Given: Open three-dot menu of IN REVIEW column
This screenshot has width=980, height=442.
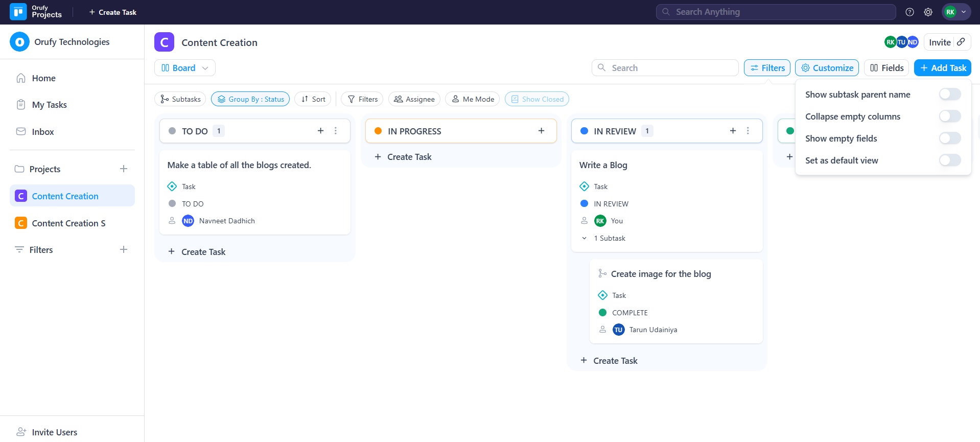Looking at the screenshot, I should click(x=748, y=131).
